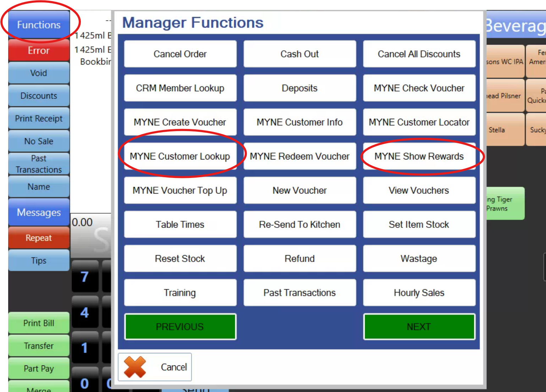Click MYNE Voucher Top Up
Viewport: 546px width, 392px height.
pos(180,190)
